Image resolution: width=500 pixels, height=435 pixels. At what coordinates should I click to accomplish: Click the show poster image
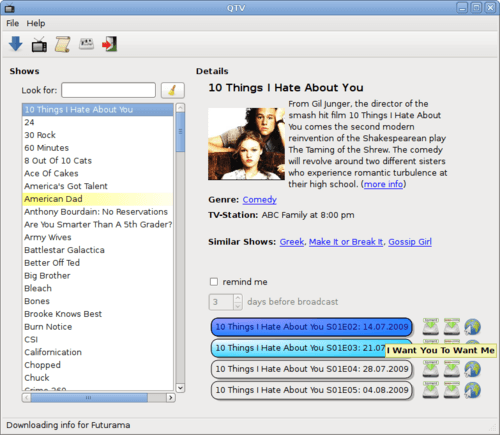pyautogui.click(x=246, y=144)
